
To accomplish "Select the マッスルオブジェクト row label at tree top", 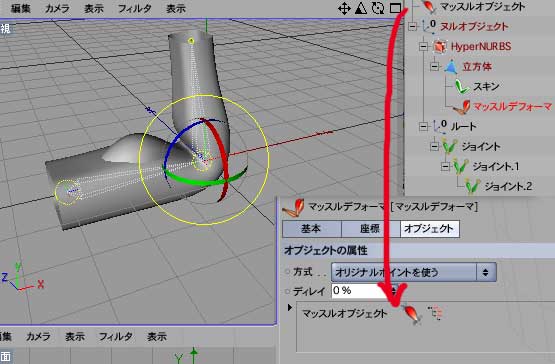I will pyautogui.click(x=482, y=6).
